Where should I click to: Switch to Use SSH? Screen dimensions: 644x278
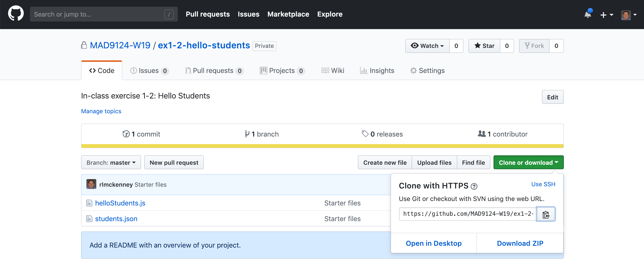(x=543, y=184)
